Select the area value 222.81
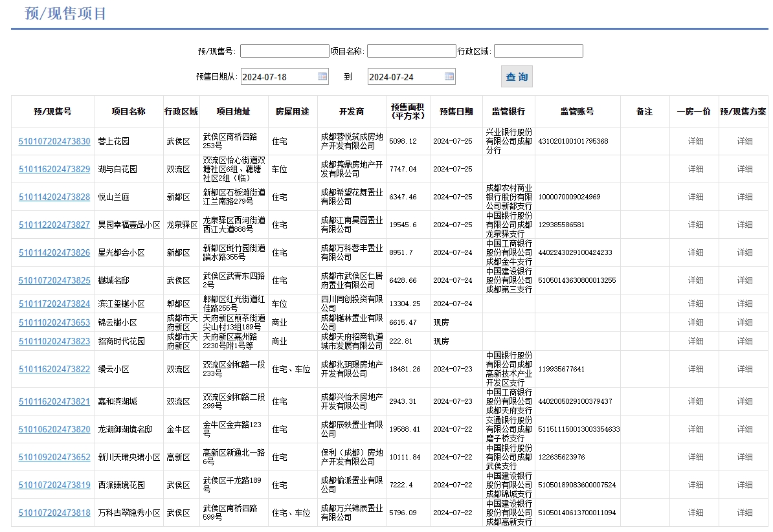The height and width of the screenshot is (532, 773). coord(401,341)
